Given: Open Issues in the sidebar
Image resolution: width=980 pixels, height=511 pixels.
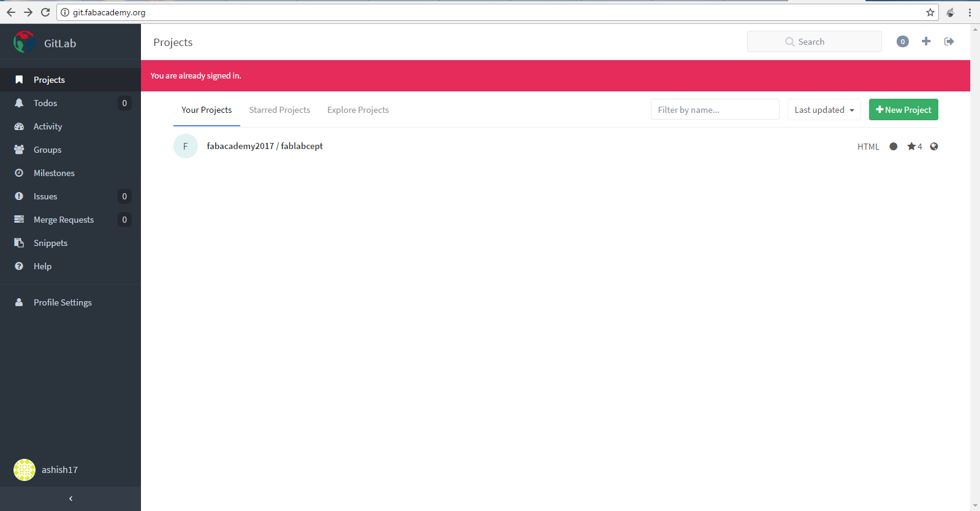Looking at the screenshot, I should point(70,196).
